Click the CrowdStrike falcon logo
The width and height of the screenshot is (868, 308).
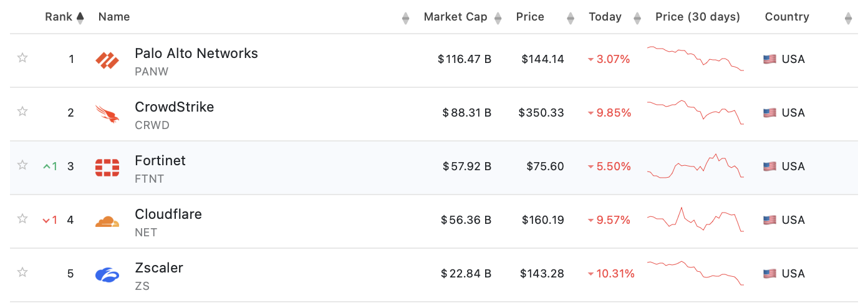click(x=107, y=113)
